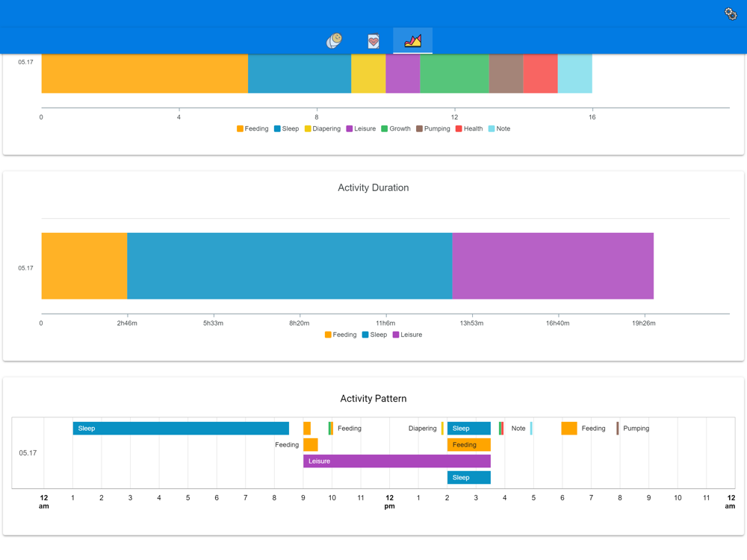Toggle Sleep in the top chart legend
Screen dimensions: 747x560
(286, 129)
